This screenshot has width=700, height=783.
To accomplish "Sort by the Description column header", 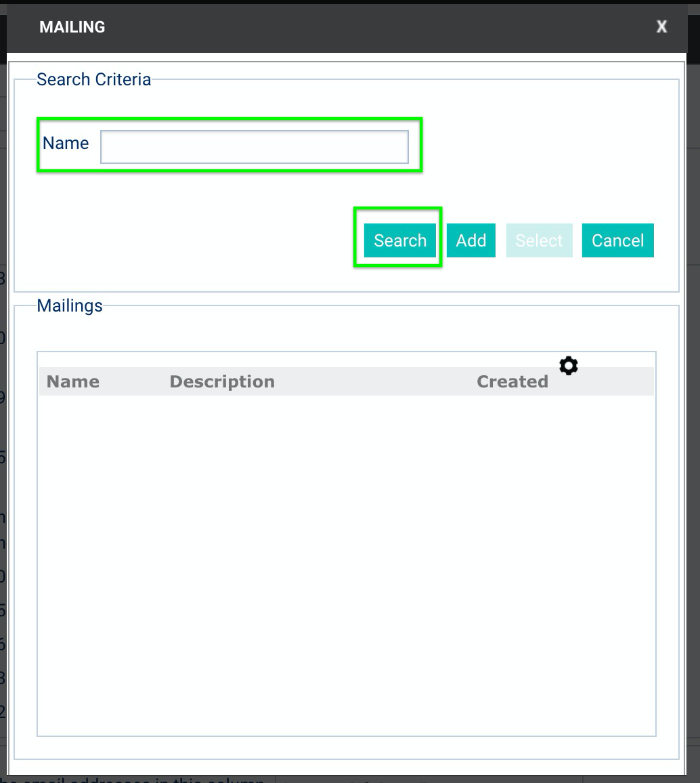I will point(222,381).
